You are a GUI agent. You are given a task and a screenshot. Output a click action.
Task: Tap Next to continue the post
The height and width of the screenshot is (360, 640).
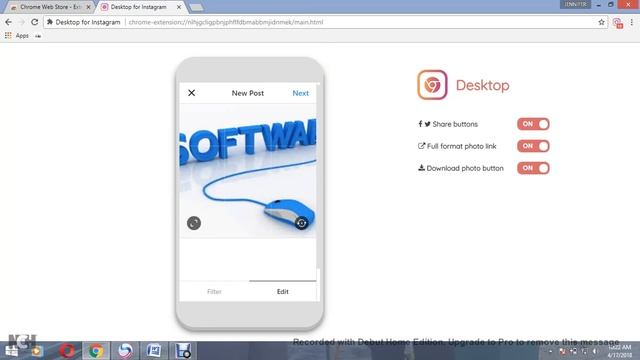(x=300, y=93)
